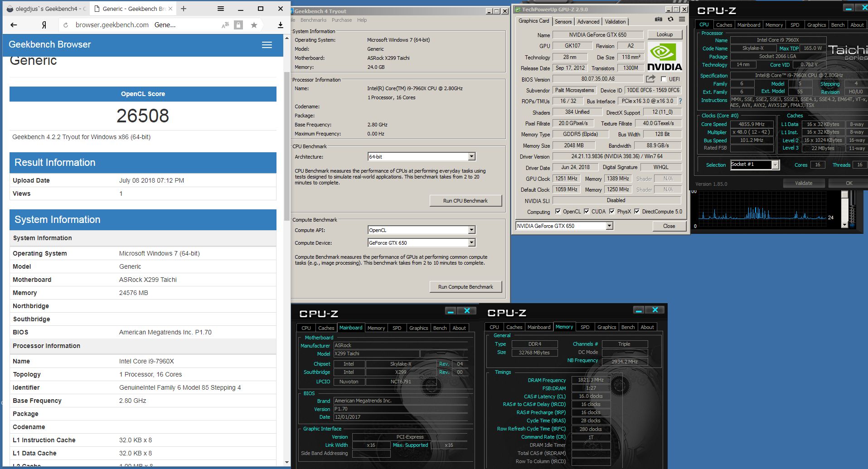868x469 pixels.
Task: Click the OpenCL Score value 26508
Action: (143, 116)
